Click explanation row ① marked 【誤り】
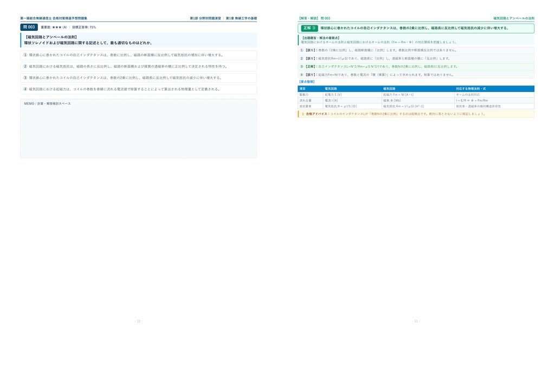The height and width of the screenshot is (392, 555). [x=416, y=50]
